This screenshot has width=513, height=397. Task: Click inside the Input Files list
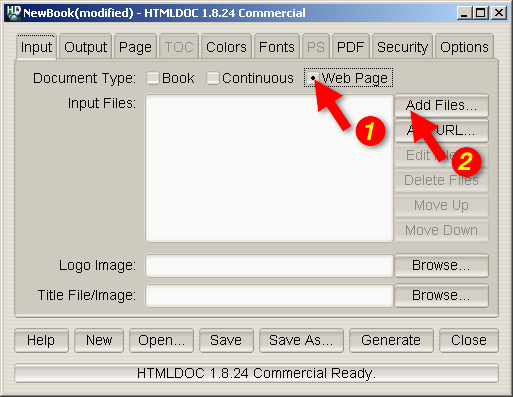269,169
